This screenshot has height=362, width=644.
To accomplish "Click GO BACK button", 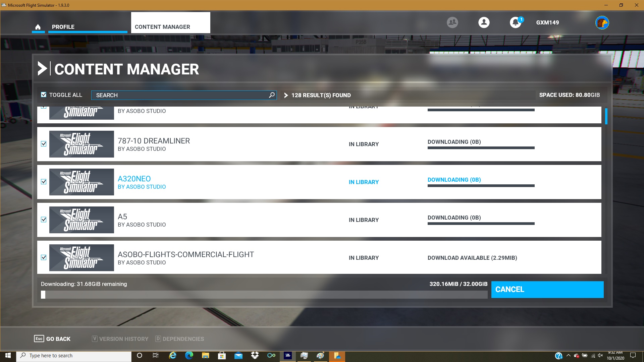I will tap(52, 339).
